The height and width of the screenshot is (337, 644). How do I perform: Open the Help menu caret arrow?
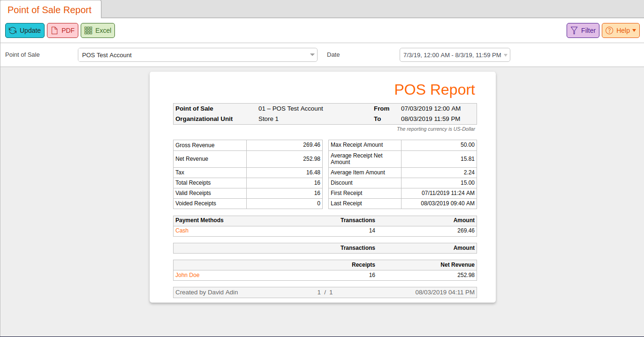[634, 30]
